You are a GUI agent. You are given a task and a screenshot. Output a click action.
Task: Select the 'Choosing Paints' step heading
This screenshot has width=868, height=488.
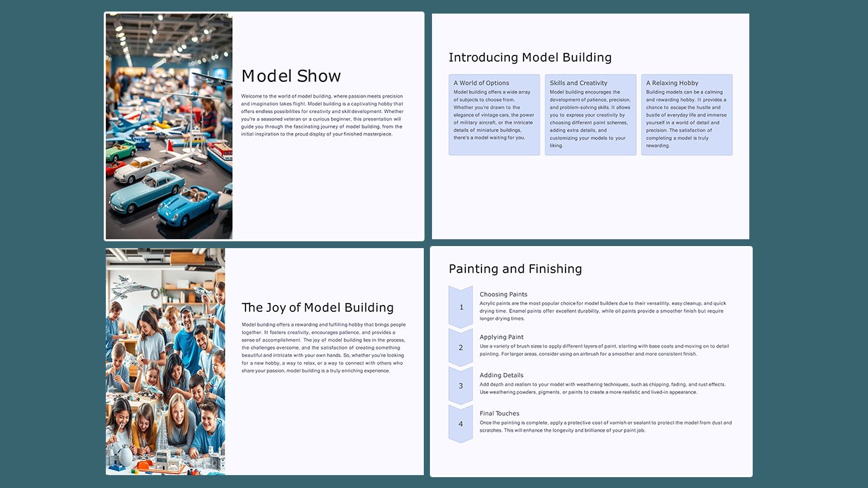click(502, 294)
